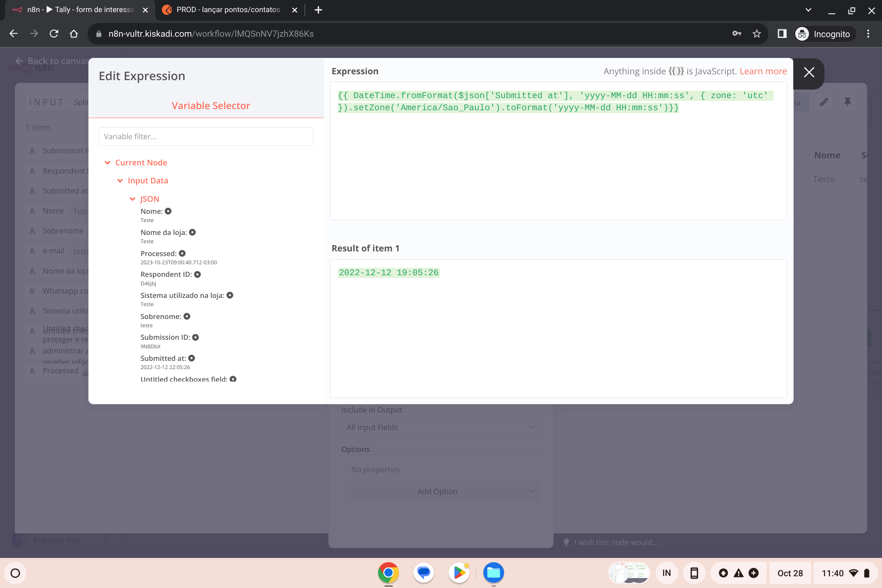This screenshot has height=588, width=882.
Task: Select the Submitted at variable dot
Action: [192, 358]
